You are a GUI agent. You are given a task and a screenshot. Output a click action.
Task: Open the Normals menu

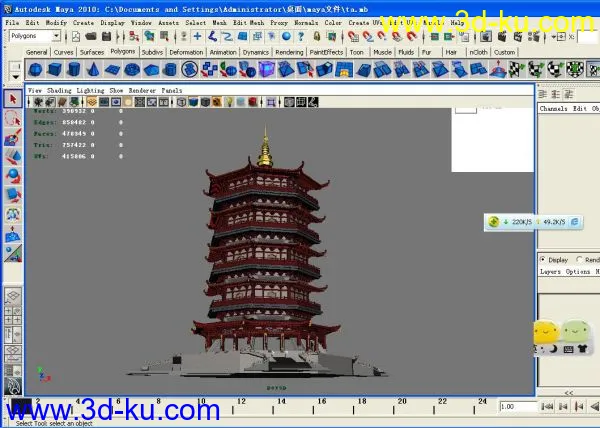click(x=306, y=23)
